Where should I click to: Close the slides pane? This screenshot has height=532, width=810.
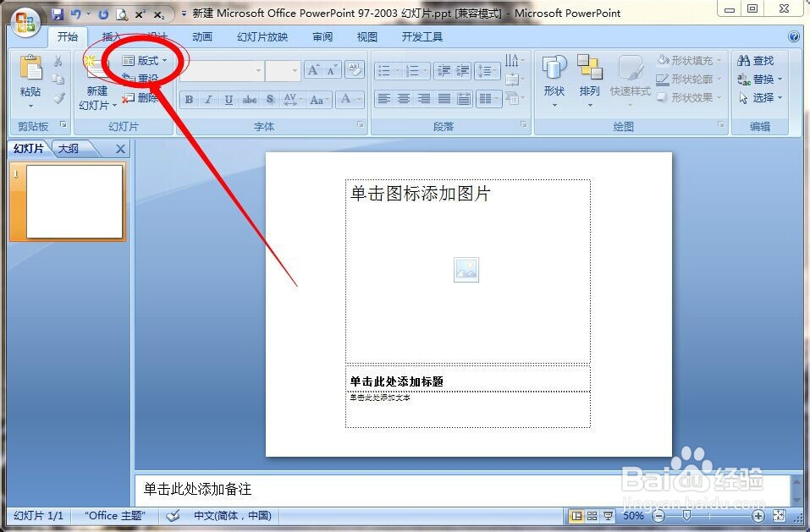[x=120, y=149]
